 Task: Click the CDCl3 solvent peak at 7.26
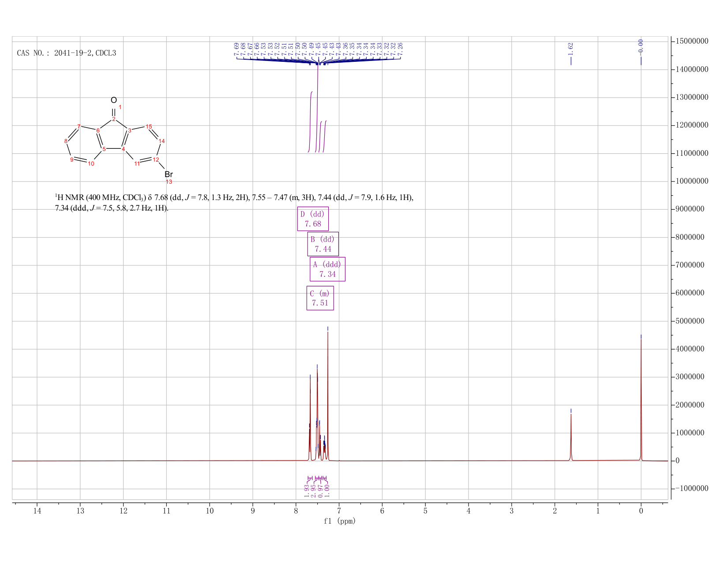[x=328, y=395]
